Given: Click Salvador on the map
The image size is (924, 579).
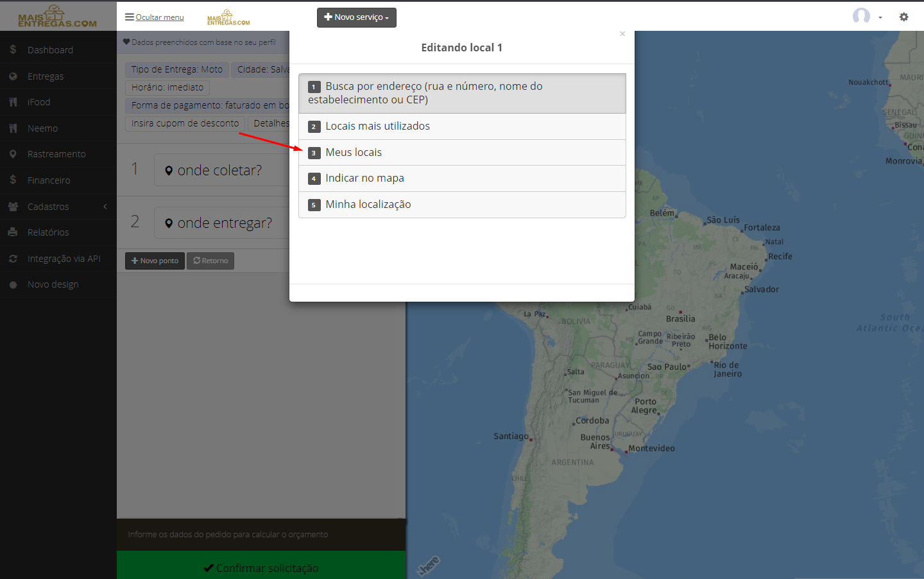Looking at the screenshot, I should coord(761,289).
